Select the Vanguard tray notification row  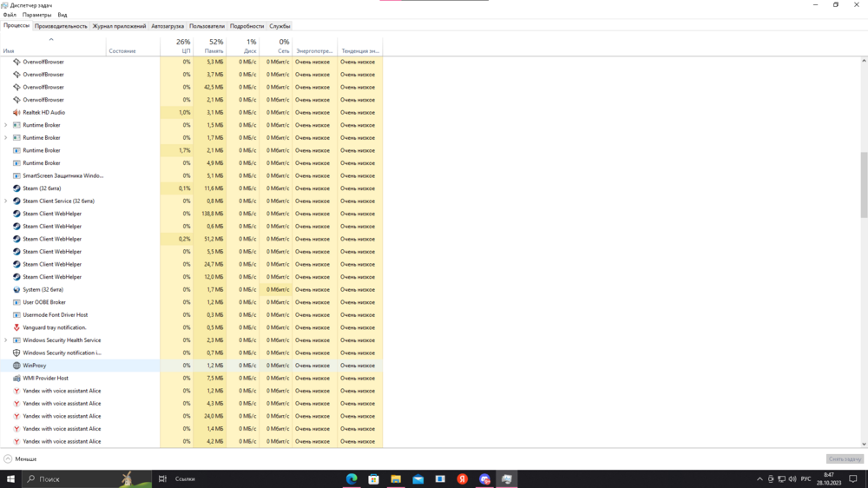click(191, 327)
